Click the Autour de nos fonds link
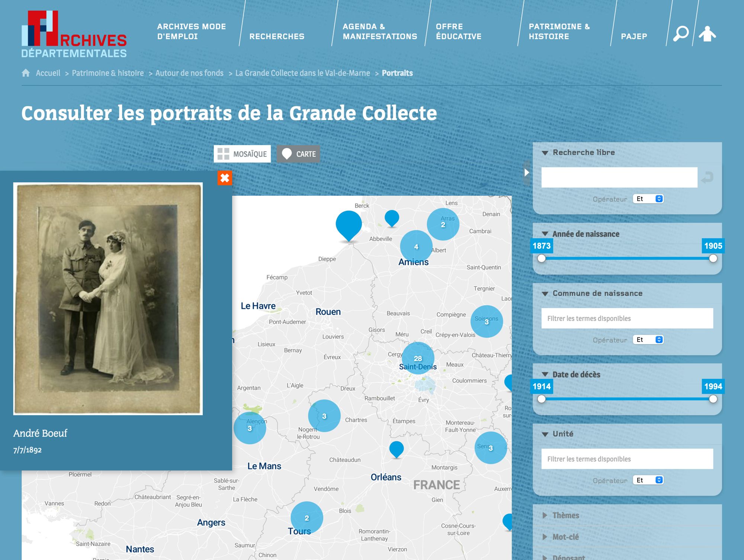The width and height of the screenshot is (744, 560). point(189,73)
